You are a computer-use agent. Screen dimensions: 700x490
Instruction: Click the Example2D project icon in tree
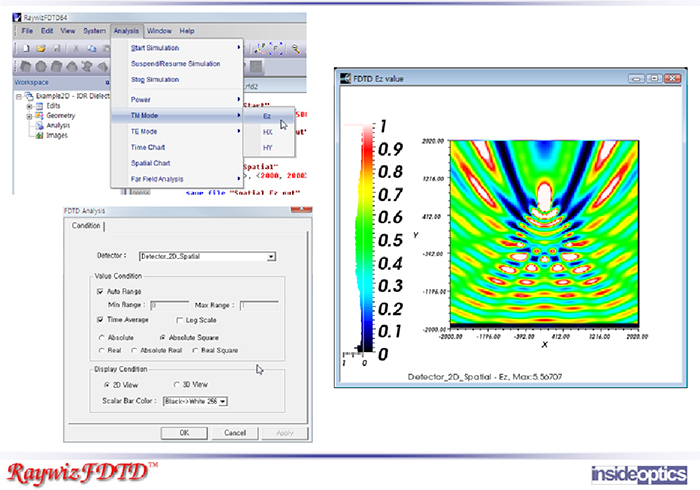[x=29, y=96]
